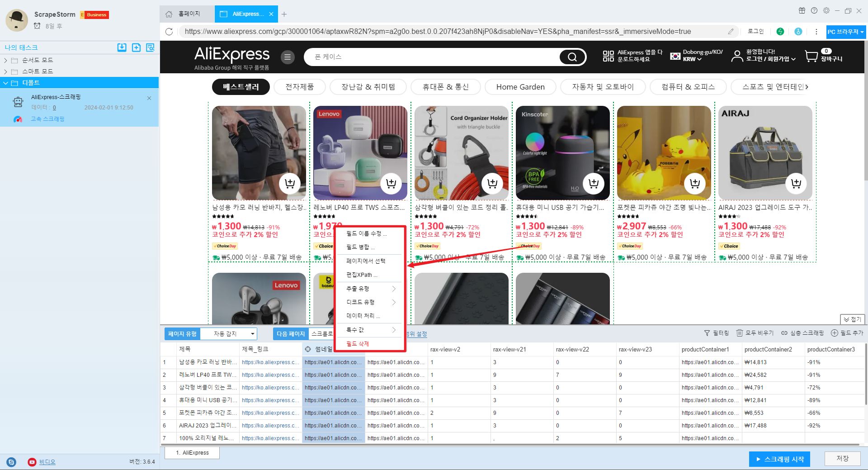Click the green circular toolbar icon
Viewport: 868px width, 470px height.
(780, 32)
